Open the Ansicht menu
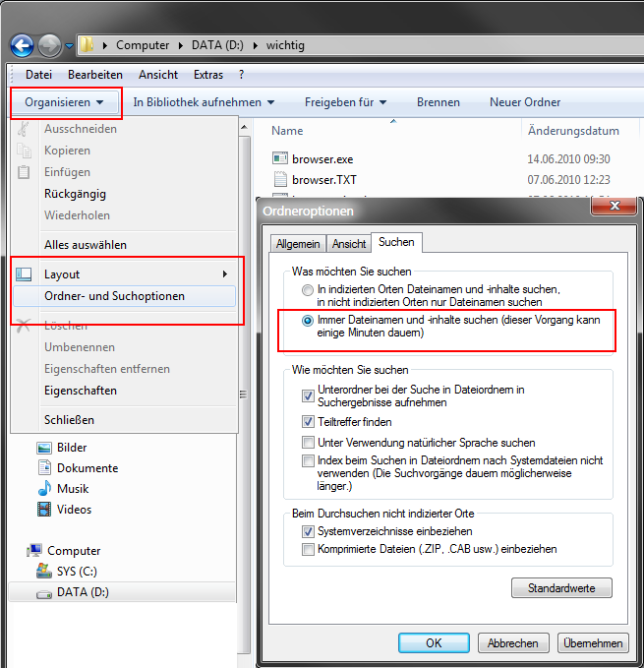The height and width of the screenshot is (668, 644). pos(158,75)
